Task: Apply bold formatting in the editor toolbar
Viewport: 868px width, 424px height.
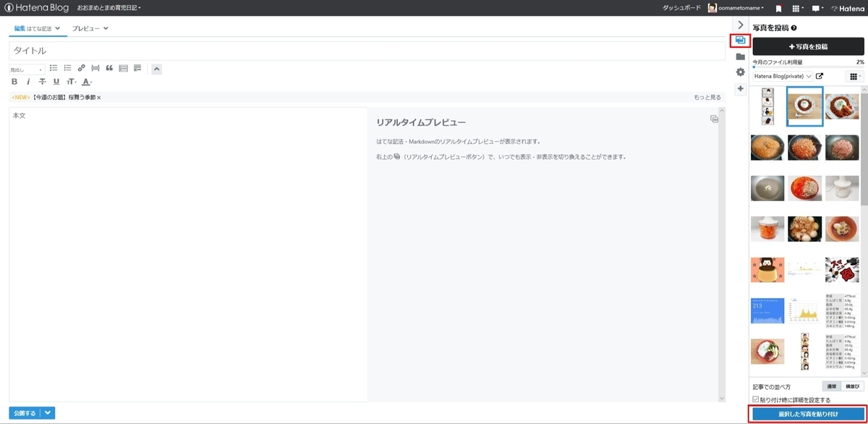Action: click(14, 81)
